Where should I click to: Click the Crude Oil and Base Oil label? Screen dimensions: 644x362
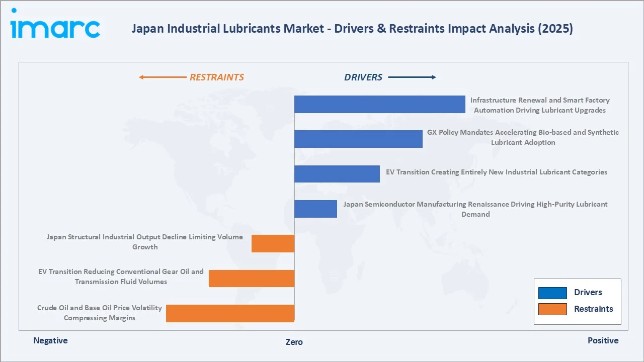tap(100, 313)
